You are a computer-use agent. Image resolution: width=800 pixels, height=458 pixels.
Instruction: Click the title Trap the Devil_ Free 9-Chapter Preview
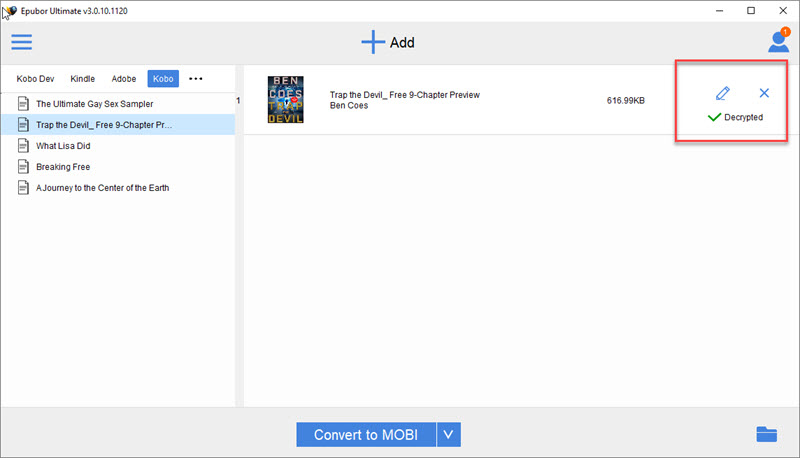tap(405, 95)
